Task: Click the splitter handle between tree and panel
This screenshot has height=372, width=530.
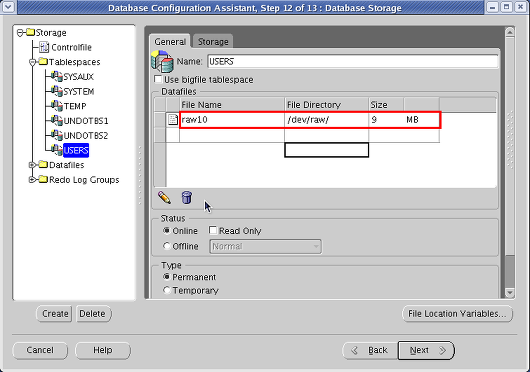Action: tap(140, 175)
